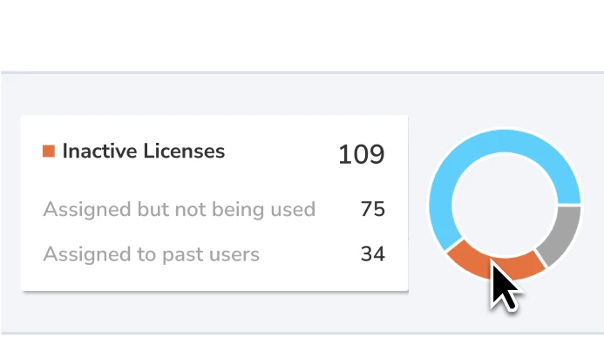Click the empty center of the donut chart
This screenshot has width=604, height=364.
pyautogui.click(x=505, y=205)
